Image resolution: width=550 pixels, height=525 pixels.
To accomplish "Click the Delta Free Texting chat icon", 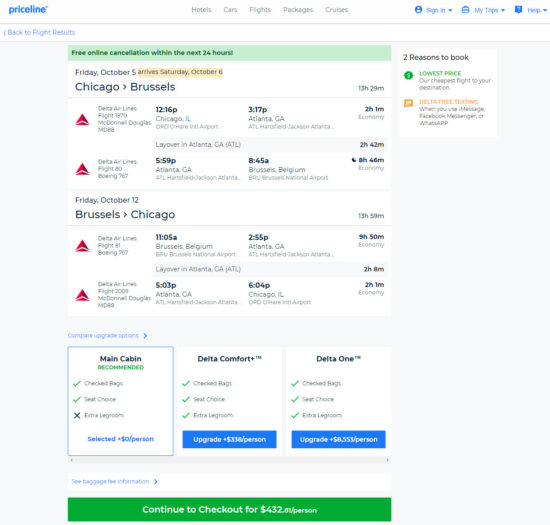I will pyautogui.click(x=408, y=103).
